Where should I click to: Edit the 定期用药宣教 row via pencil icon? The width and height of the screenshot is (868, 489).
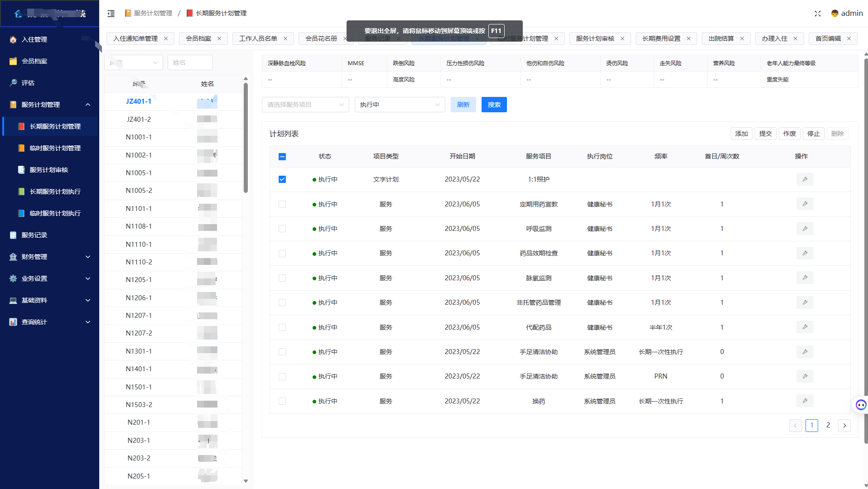click(x=805, y=204)
